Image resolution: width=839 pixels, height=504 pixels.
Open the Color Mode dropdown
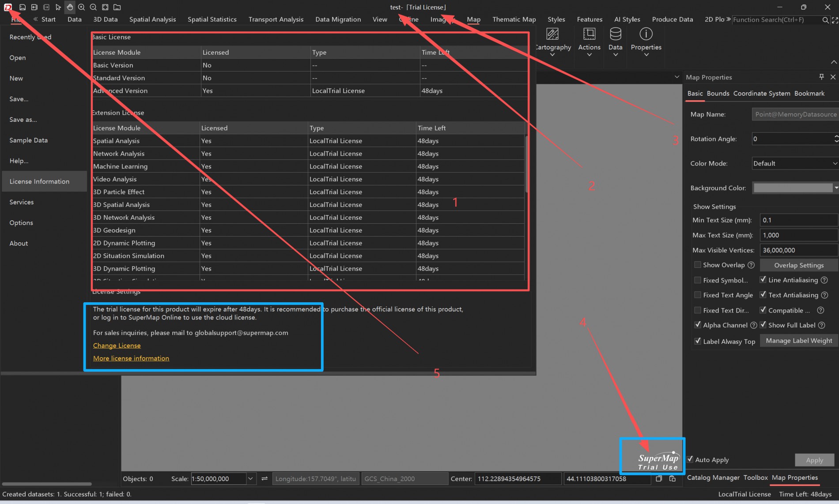coord(794,163)
